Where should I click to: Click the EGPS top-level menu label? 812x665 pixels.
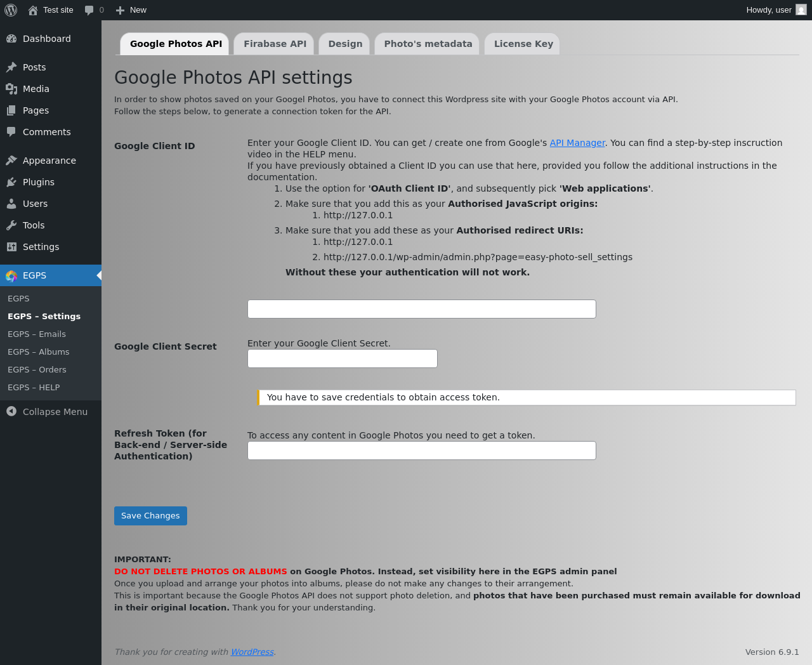point(34,275)
